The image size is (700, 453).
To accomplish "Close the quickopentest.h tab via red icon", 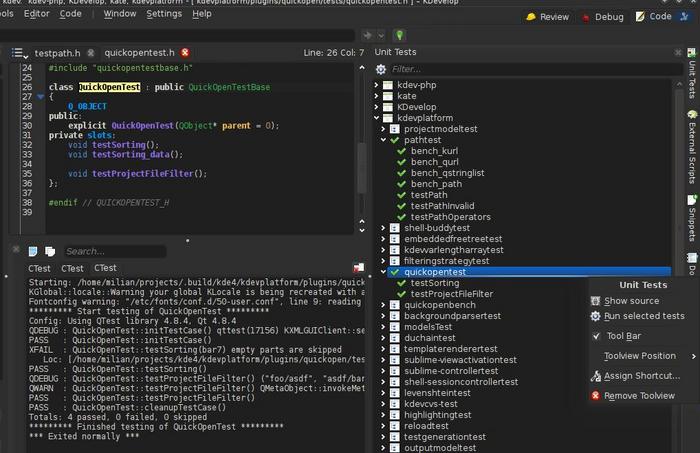I will (x=185, y=52).
